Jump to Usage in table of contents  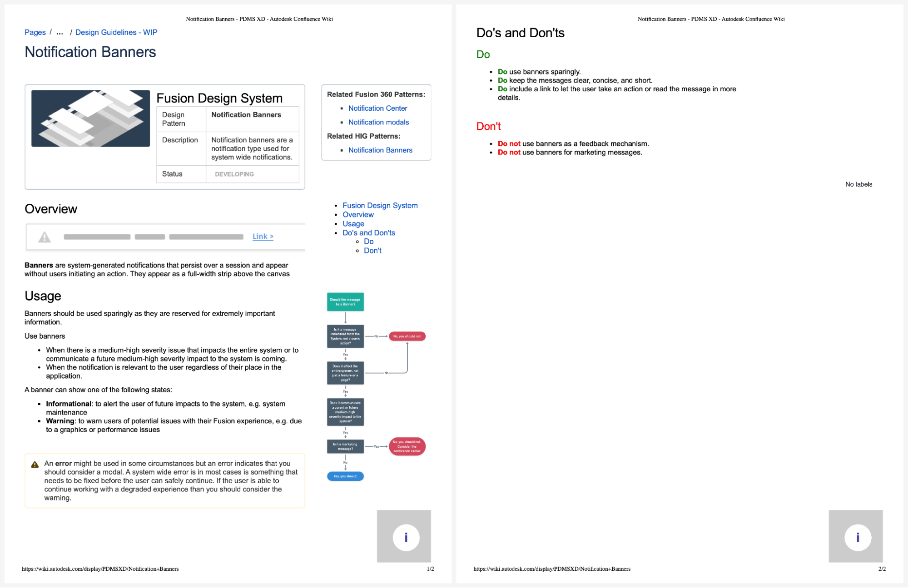tap(353, 223)
